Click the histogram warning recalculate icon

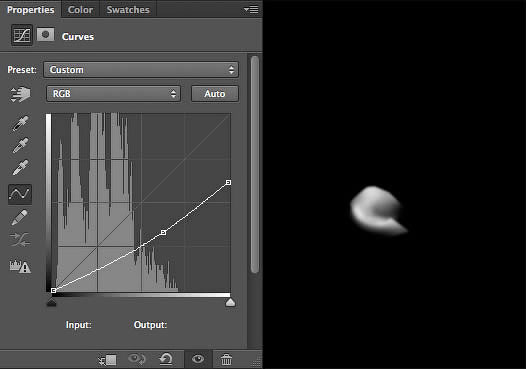coord(20,266)
